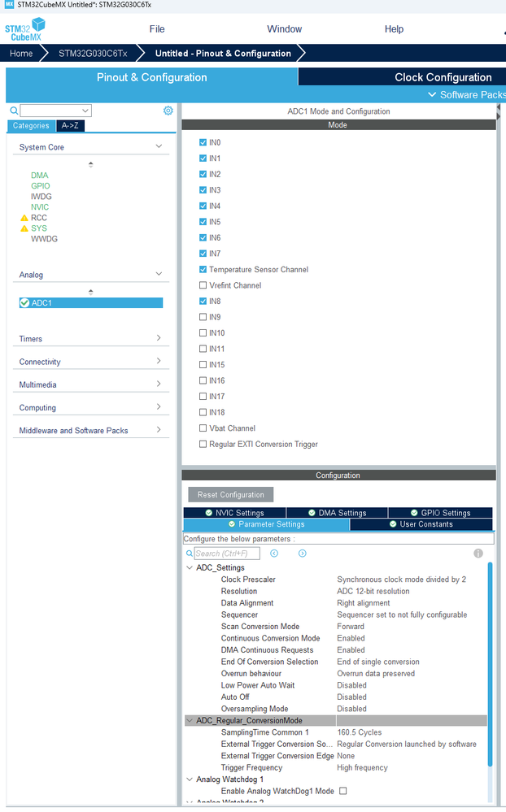This screenshot has width=506, height=812.
Task: Open the peripheral search combo box dropdown
Action: tap(85, 111)
